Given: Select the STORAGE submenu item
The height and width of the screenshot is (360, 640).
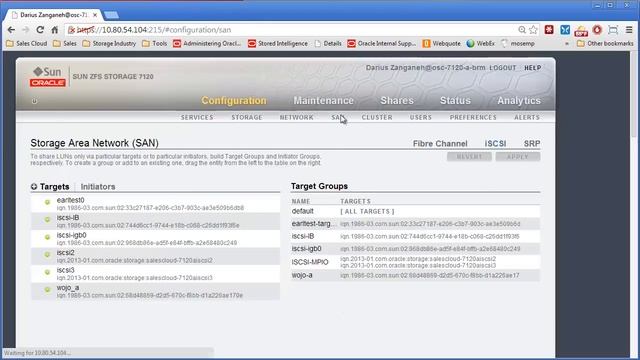Looking at the screenshot, I should coord(247,117).
